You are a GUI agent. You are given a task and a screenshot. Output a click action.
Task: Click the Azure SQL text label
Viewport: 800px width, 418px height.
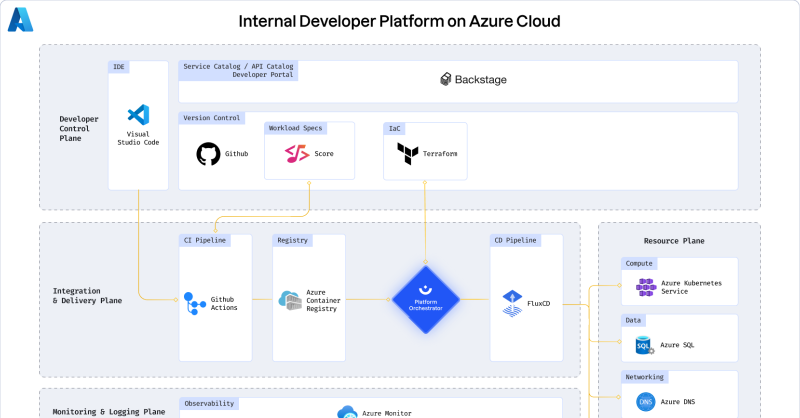pos(677,345)
